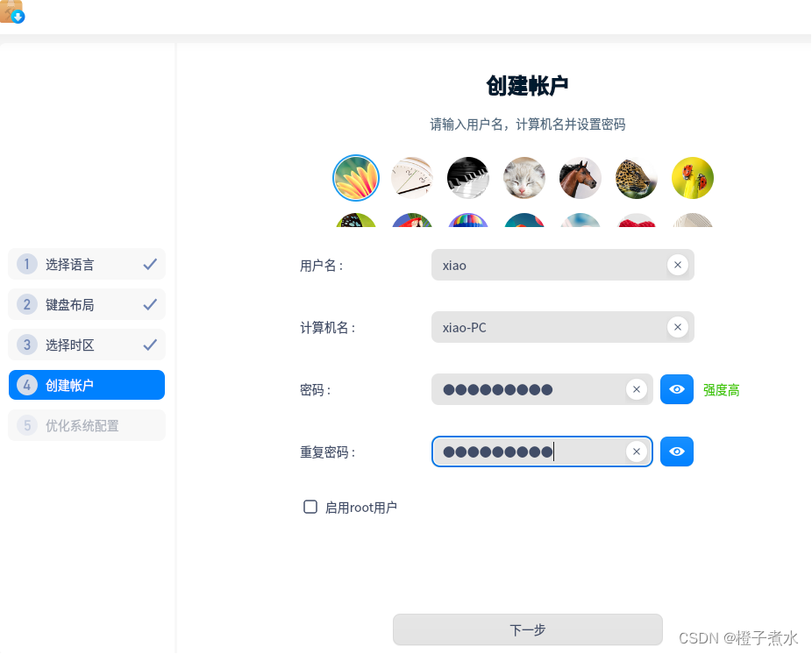Focus the 重复密码 input field

pos(542,451)
